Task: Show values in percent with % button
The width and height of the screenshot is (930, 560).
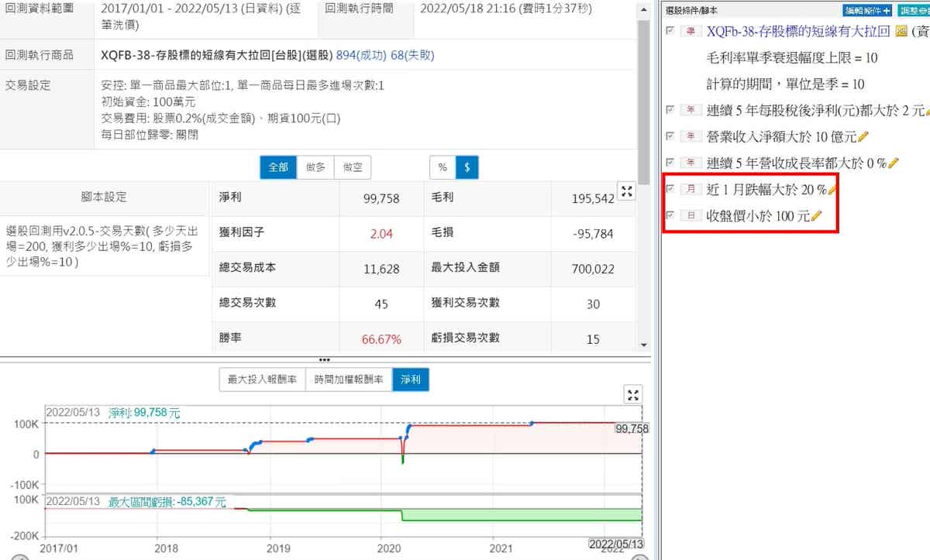Action: click(x=443, y=167)
